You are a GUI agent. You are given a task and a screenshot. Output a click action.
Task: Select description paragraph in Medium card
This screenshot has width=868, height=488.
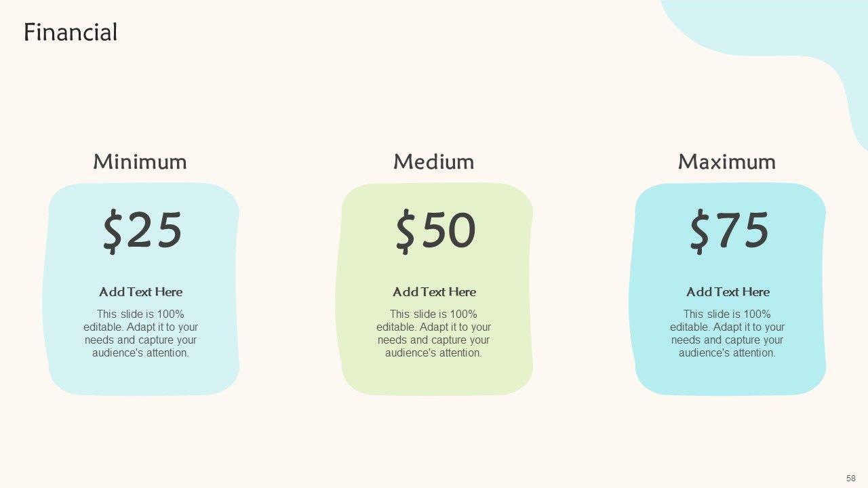pos(434,333)
